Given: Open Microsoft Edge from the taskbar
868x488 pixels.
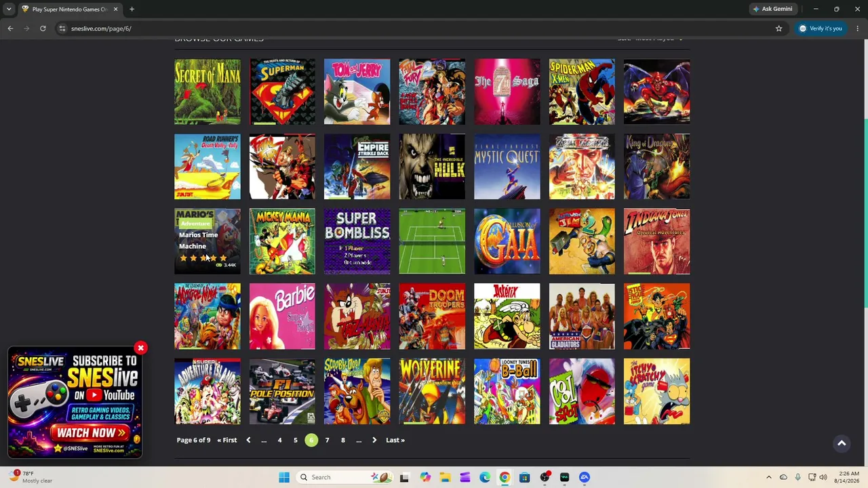Looking at the screenshot, I should coord(485,477).
